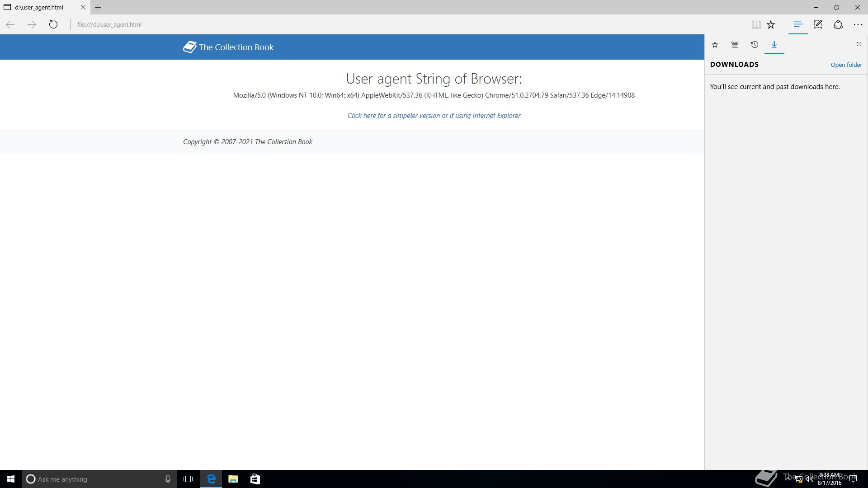
Task: Click the Copyright 2007-2021 footer text
Action: tap(248, 142)
